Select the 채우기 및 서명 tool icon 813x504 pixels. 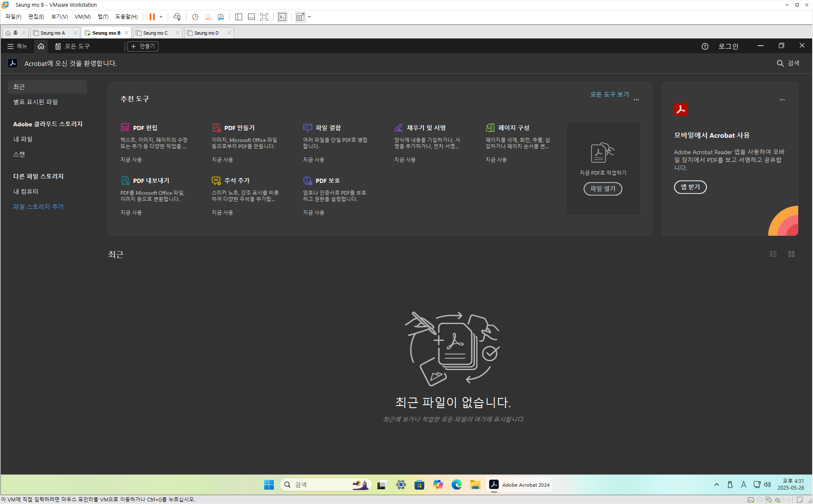point(398,128)
